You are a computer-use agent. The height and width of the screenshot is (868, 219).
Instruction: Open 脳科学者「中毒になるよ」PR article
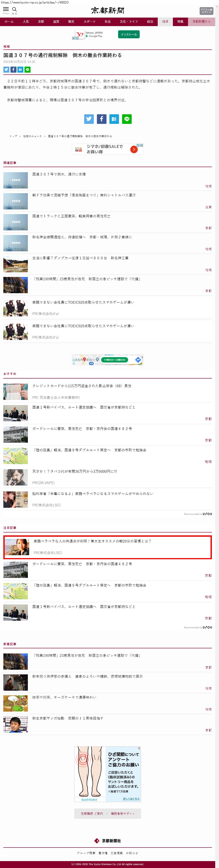(93, 493)
